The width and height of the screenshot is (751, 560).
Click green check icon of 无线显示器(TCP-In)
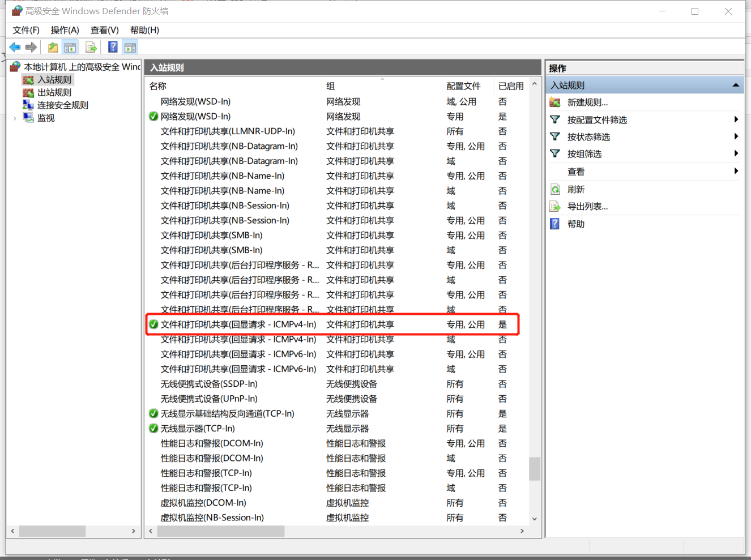(153, 429)
